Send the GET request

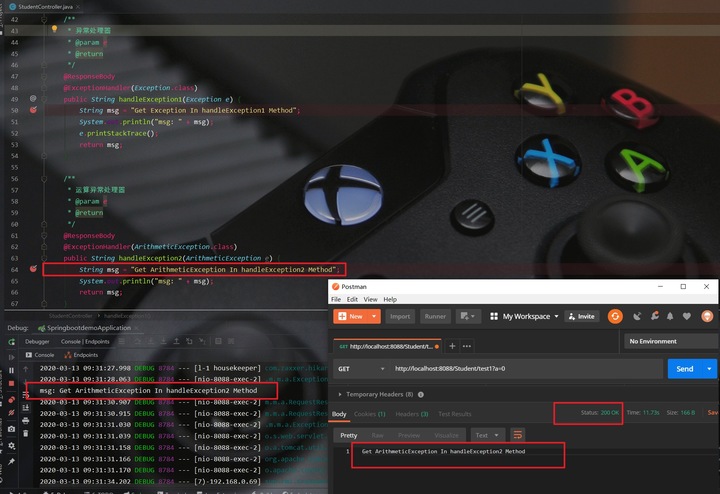point(685,369)
